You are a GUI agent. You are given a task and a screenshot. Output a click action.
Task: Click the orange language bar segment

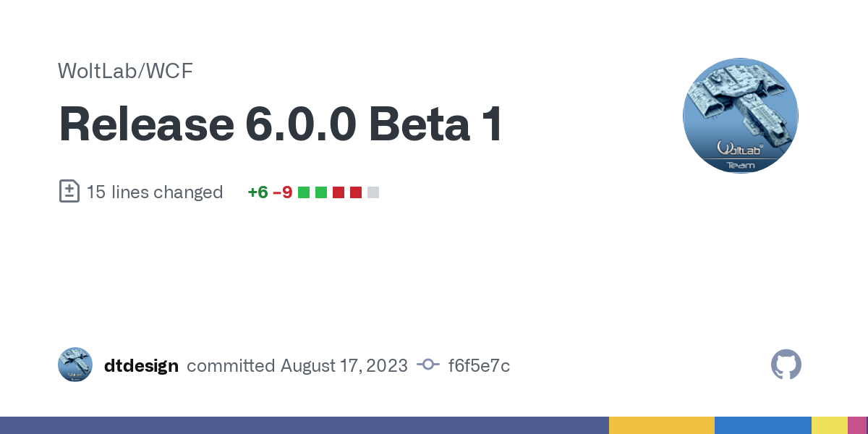click(661, 425)
